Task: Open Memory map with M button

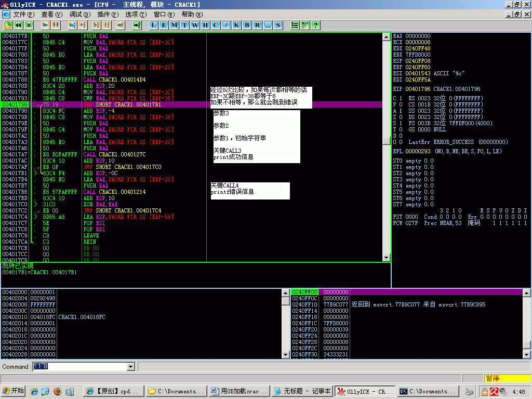Action: point(174,25)
